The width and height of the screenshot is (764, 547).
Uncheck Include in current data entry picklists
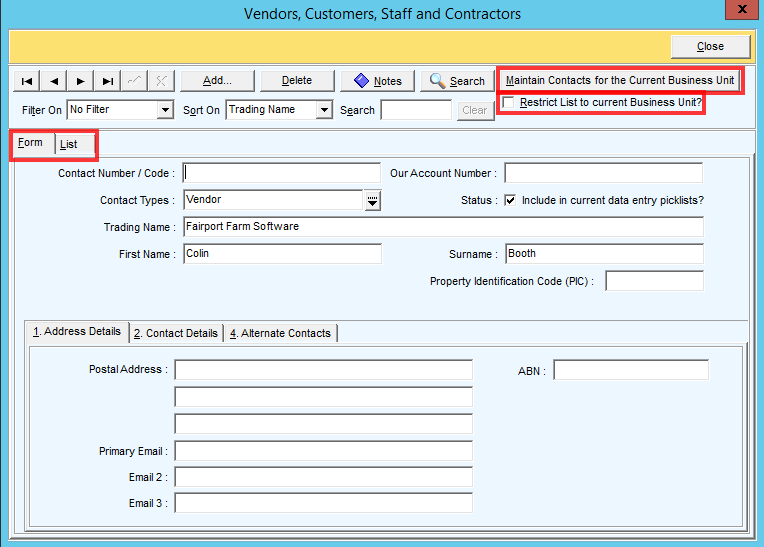click(510, 200)
